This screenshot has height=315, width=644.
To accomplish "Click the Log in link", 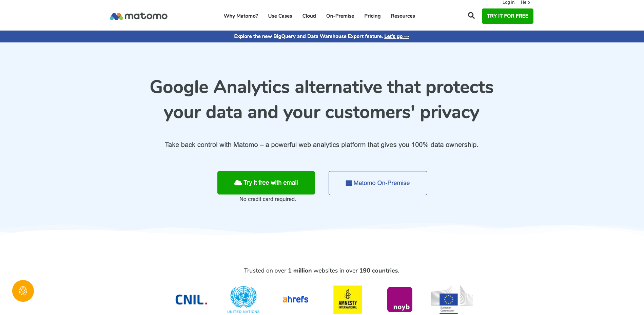I will tap(508, 2).
